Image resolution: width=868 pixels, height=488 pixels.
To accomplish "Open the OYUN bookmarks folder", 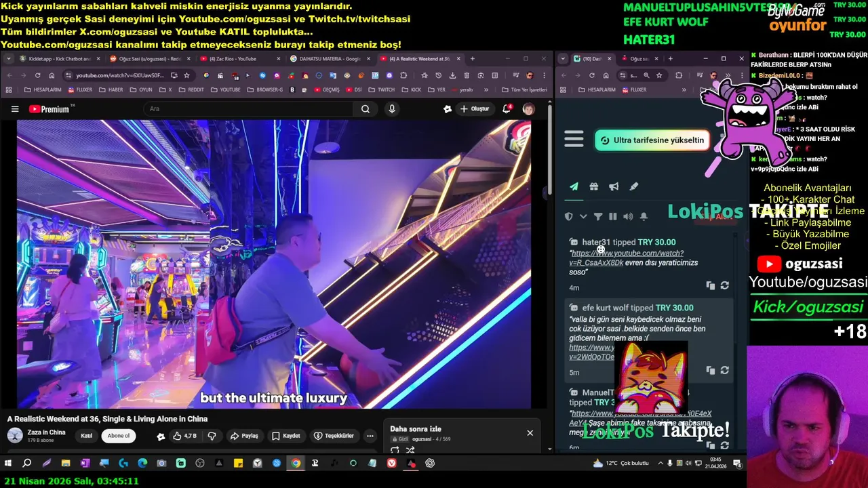I will click(x=140, y=89).
